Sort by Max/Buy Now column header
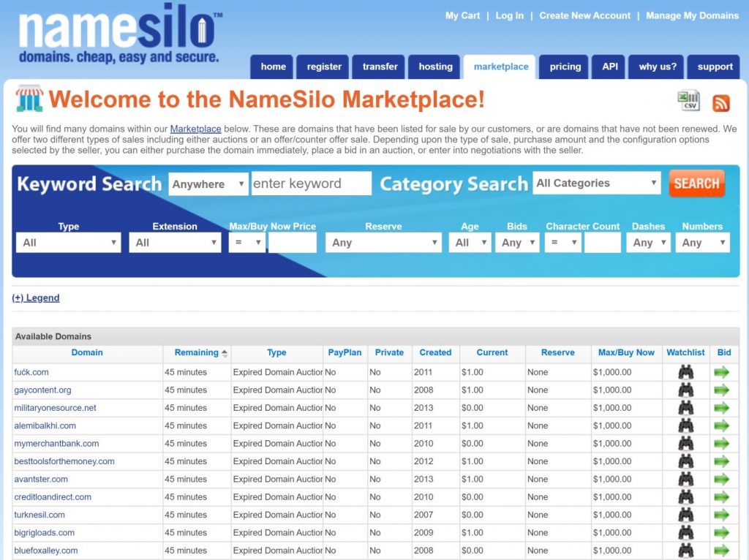This screenshot has width=749, height=560. (x=626, y=353)
